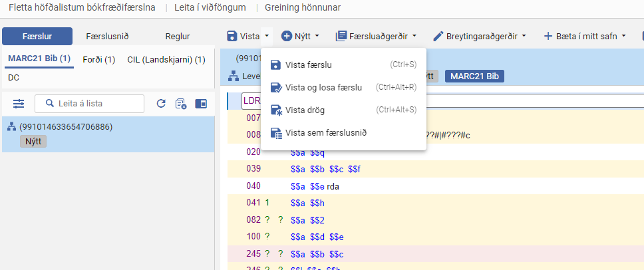This screenshot has width=644, height=270.
Task: Click the Vista save disk icon
Action: (x=232, y=36)
